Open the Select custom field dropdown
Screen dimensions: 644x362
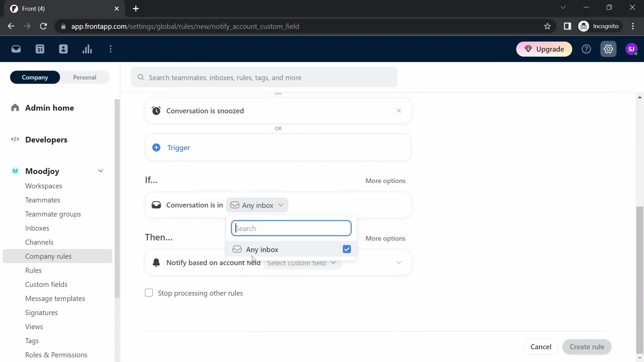302,263
